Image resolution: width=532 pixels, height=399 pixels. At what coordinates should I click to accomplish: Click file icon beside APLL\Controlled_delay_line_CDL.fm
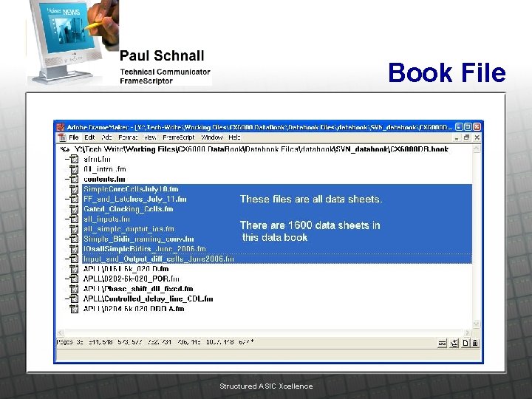[x=74, y=299]
